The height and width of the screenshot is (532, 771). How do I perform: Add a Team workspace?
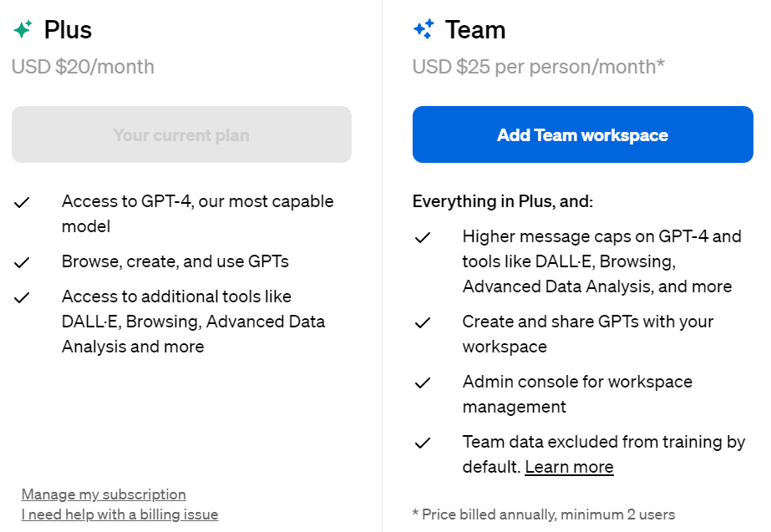click(583, 134)
